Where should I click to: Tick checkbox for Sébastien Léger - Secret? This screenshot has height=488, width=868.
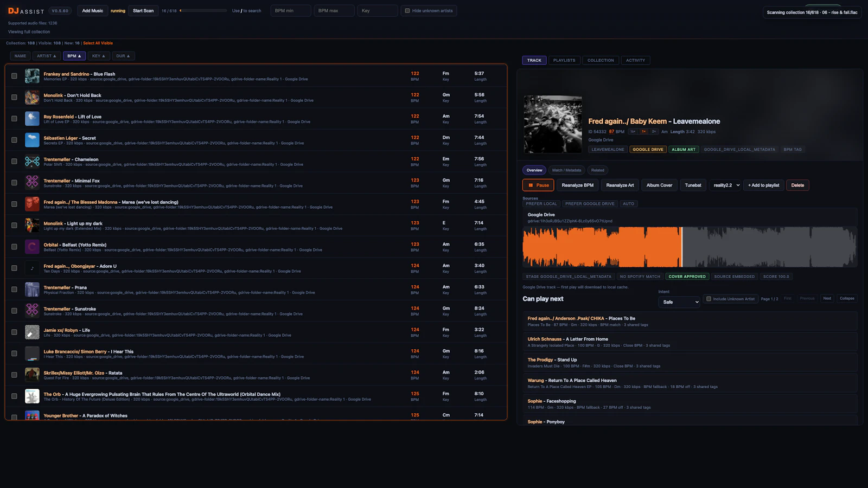point(14,140)
